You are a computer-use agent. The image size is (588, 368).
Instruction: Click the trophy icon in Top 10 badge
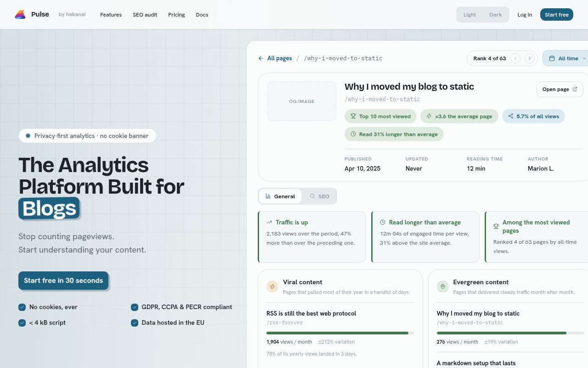pos(353,116)
